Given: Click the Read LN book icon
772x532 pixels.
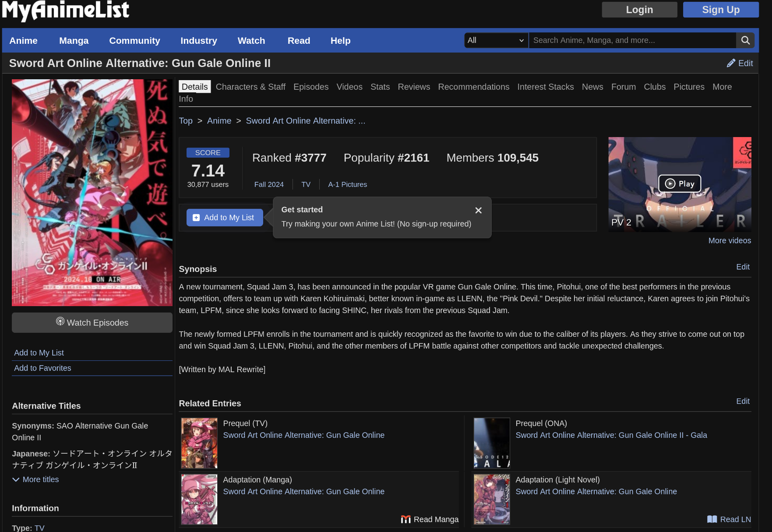Looking at the screenshot, I should (x=712, y=519).
